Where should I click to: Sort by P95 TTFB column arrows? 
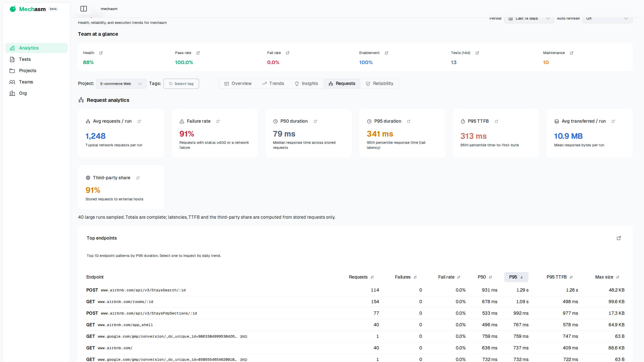[571, 277]
